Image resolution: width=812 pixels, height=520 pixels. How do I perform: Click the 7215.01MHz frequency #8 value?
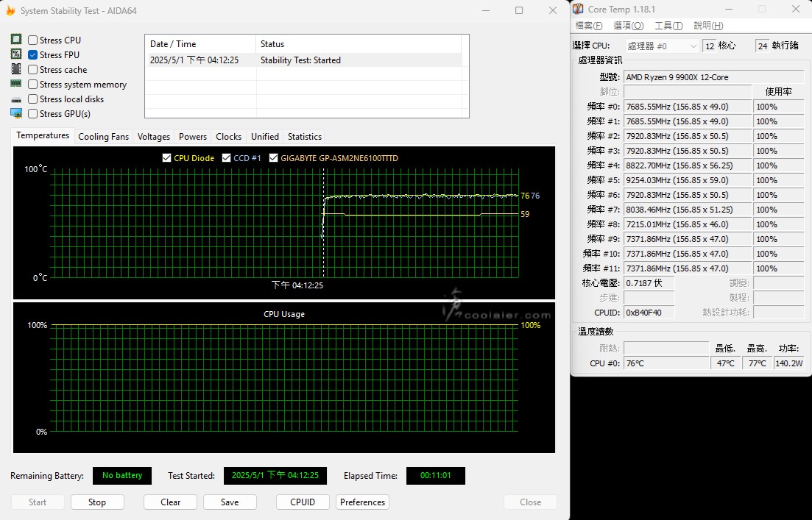click(x=687, y=224)
